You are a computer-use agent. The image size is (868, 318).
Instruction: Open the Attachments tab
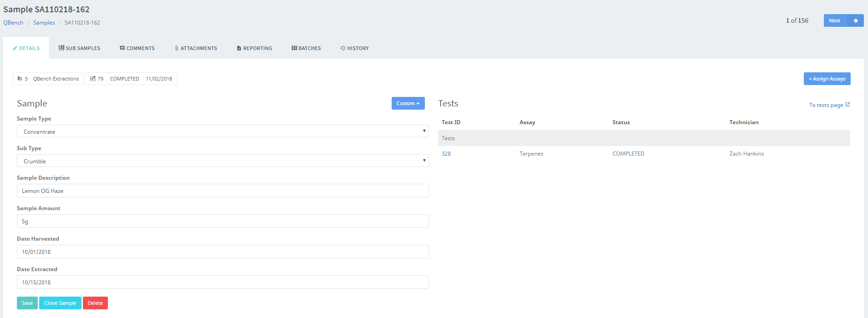pyautogui.click(x=196, y=48)
